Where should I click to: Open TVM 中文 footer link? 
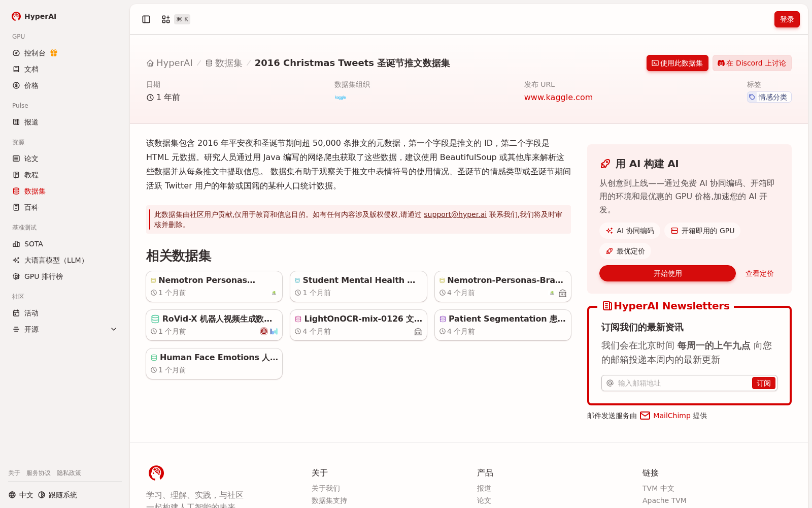pyautogui.click(x=658, y=488)
